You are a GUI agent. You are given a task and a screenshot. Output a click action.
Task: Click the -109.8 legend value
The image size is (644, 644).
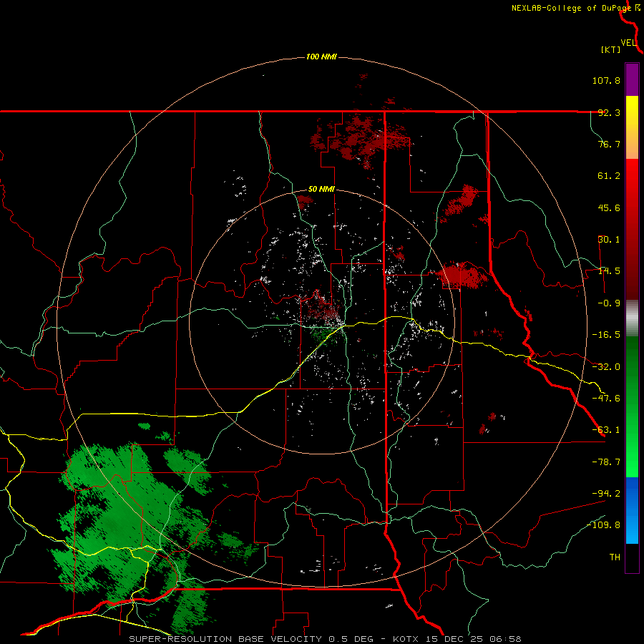604,525
